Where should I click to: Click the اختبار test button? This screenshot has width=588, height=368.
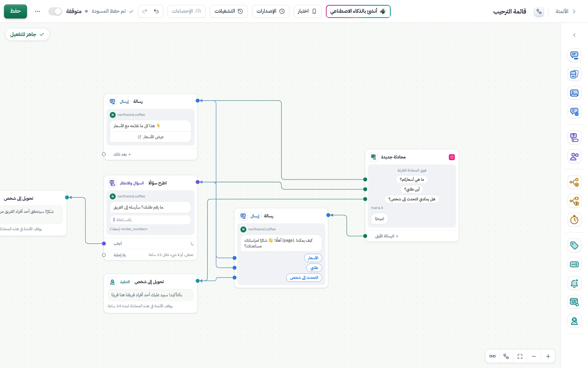307,11
